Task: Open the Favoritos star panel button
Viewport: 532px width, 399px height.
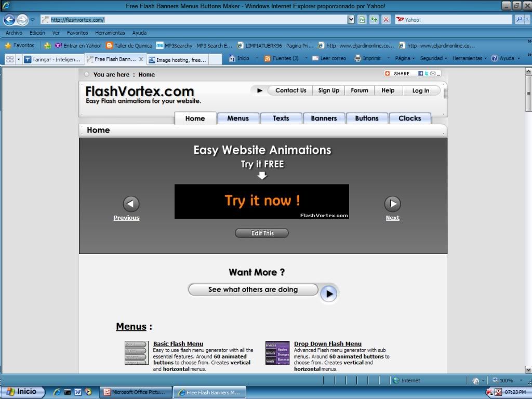Action: (20, 46)
